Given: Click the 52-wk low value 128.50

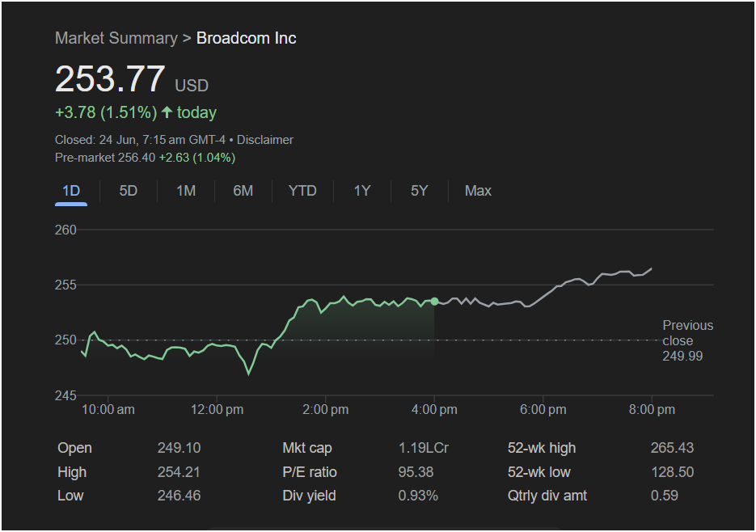Looking at the screenshot, I should point(673,472).
